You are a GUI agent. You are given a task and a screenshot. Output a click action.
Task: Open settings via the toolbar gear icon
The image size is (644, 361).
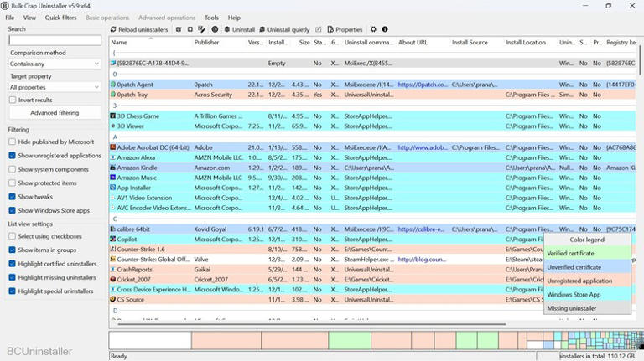coord(374,29)
